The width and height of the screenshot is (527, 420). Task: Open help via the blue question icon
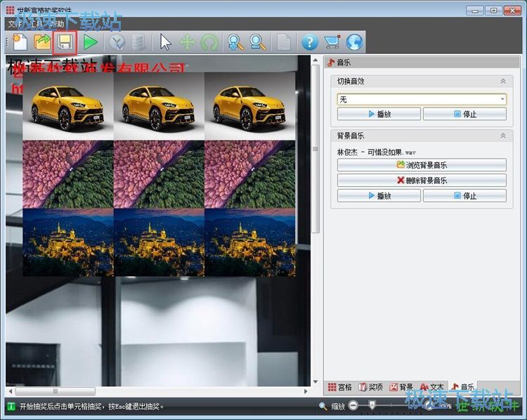310,43
